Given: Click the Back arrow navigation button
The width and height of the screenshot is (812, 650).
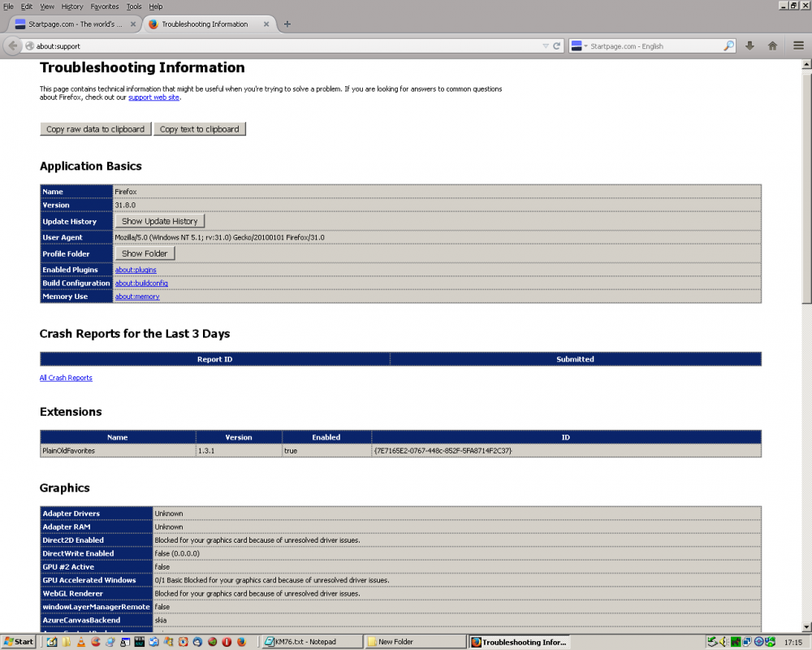Looking at the screenshot, I should (13, 46).
